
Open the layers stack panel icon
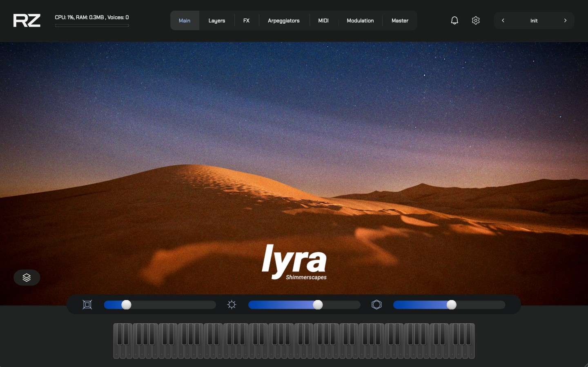click(27, 278)
